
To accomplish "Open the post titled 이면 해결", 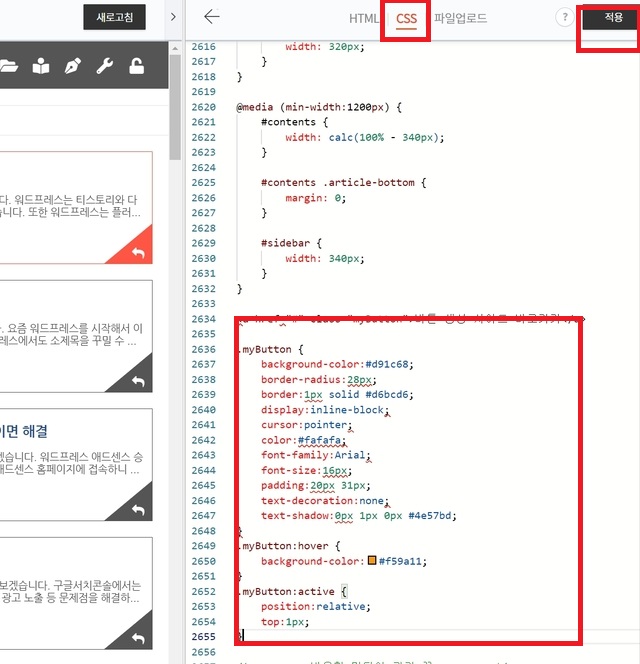I will [x=23, y=432].
